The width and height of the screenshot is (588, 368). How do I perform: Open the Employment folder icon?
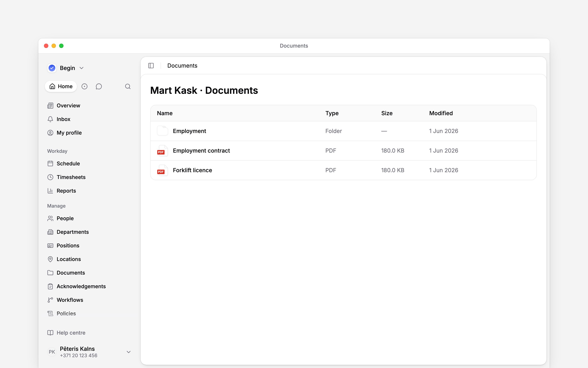[x=162, y=131]
